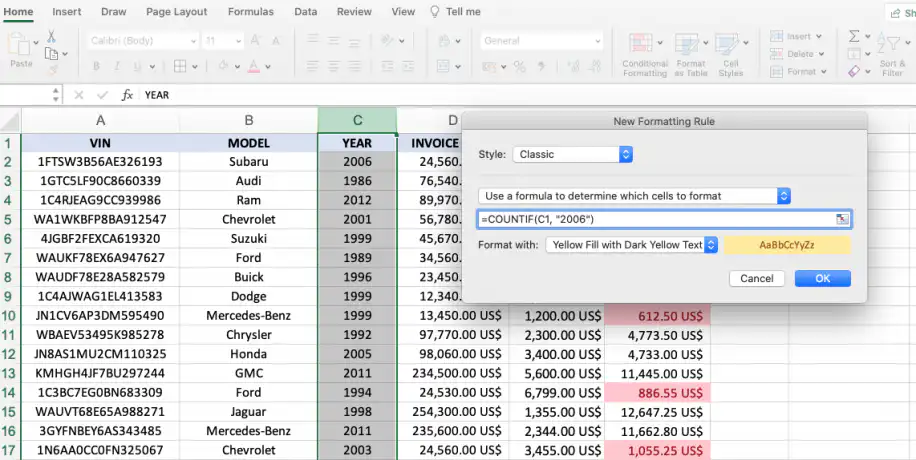Expand the Borders dropdown arrow
Image resolution: width=916 pixels, height=460 pixels.
coord(193,67)
